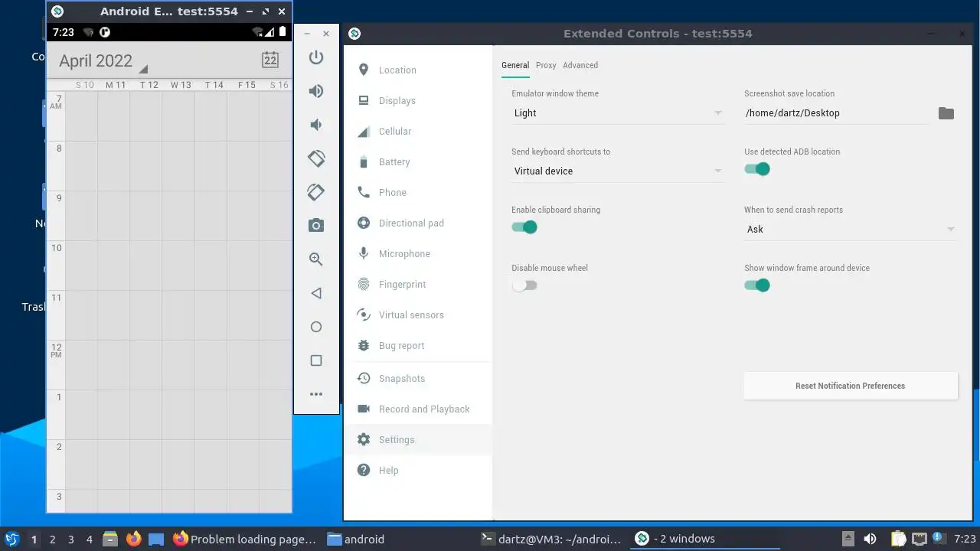Click the Directional pad icon in sidebar
980x551 pixels.
point(364,223)
